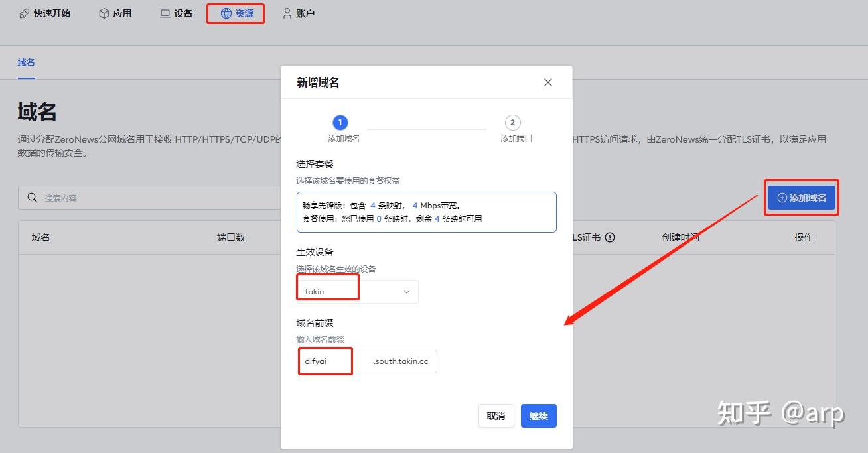Click step 2 添加端口 circle

[512, 123]
